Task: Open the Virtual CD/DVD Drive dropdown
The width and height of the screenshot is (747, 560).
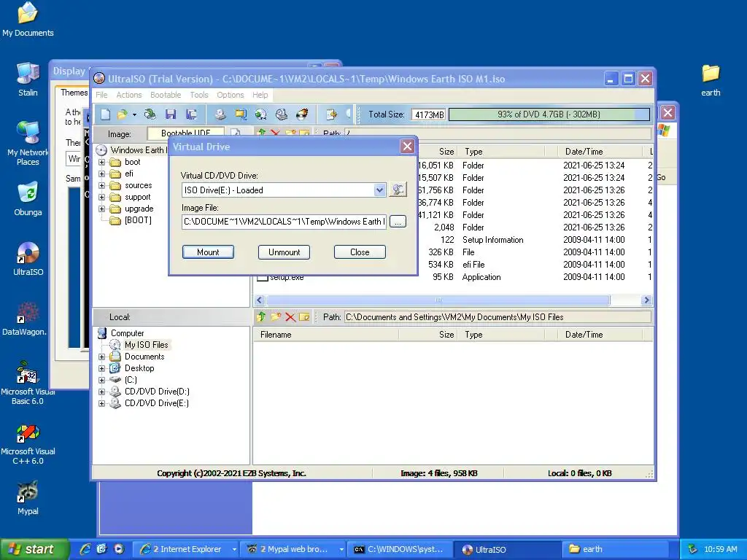Action: 379,190
